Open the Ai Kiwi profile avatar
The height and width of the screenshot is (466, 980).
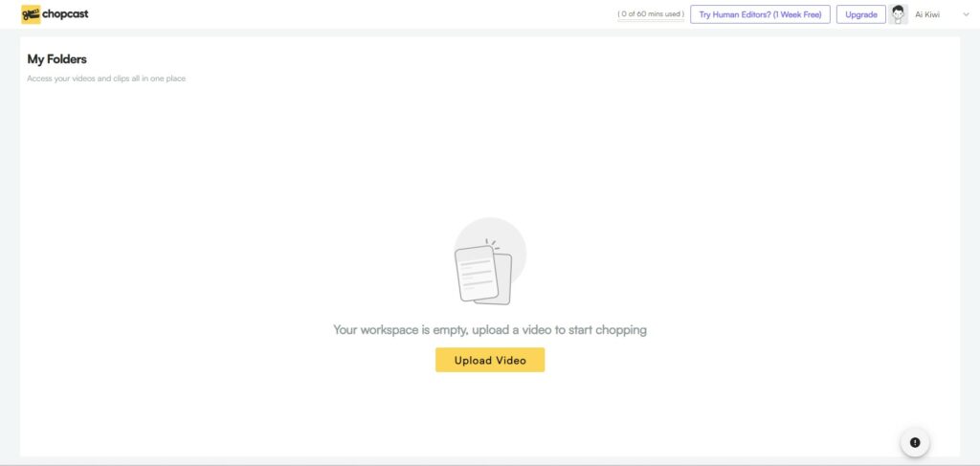click(898, 14)
